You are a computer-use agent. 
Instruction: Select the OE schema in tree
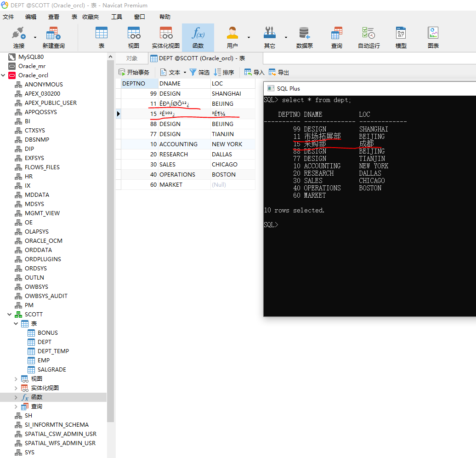coord(28,223)
